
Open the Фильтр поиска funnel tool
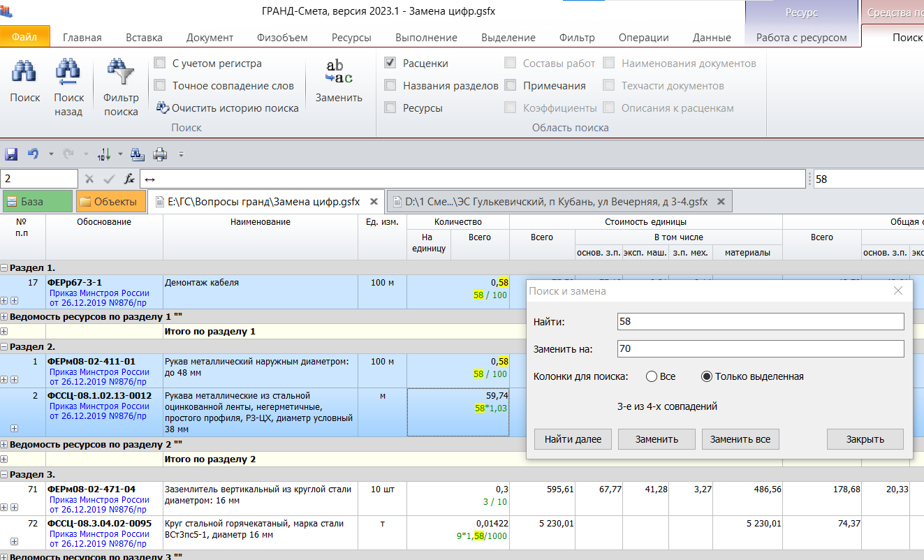121,73
